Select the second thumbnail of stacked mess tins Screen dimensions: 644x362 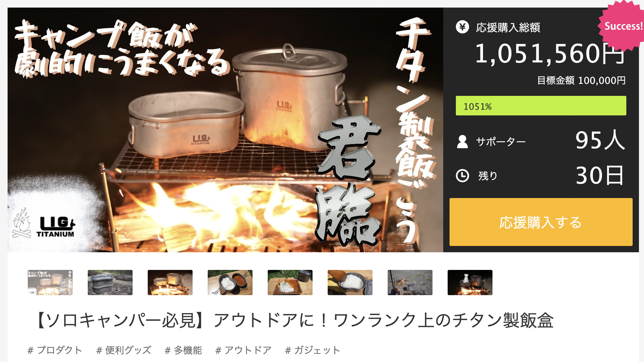[110, 283]
